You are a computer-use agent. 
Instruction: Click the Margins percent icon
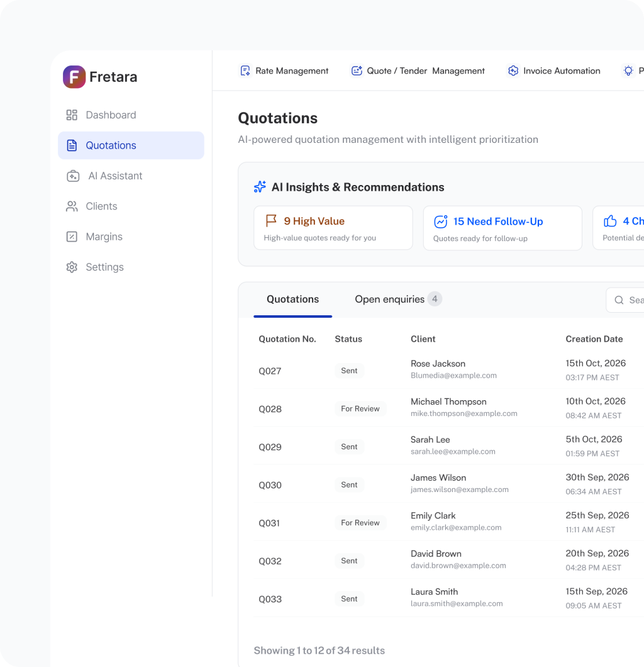72,237
